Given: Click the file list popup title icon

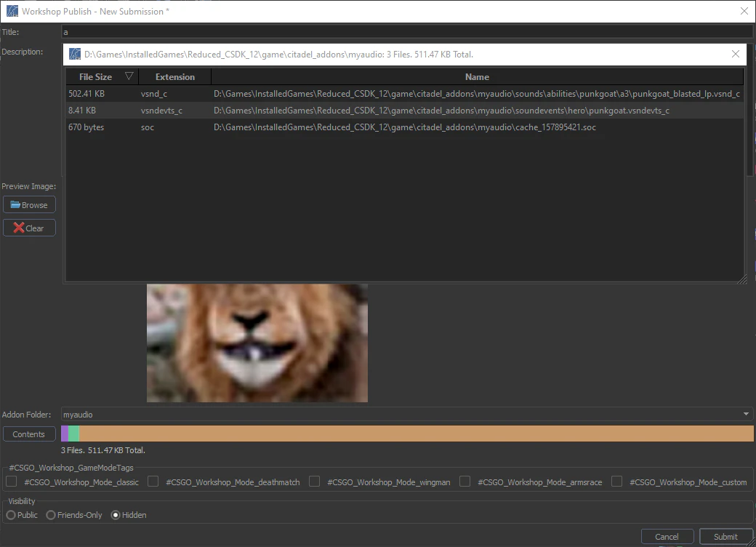Looking at the screenshot, I should point(75,55).
